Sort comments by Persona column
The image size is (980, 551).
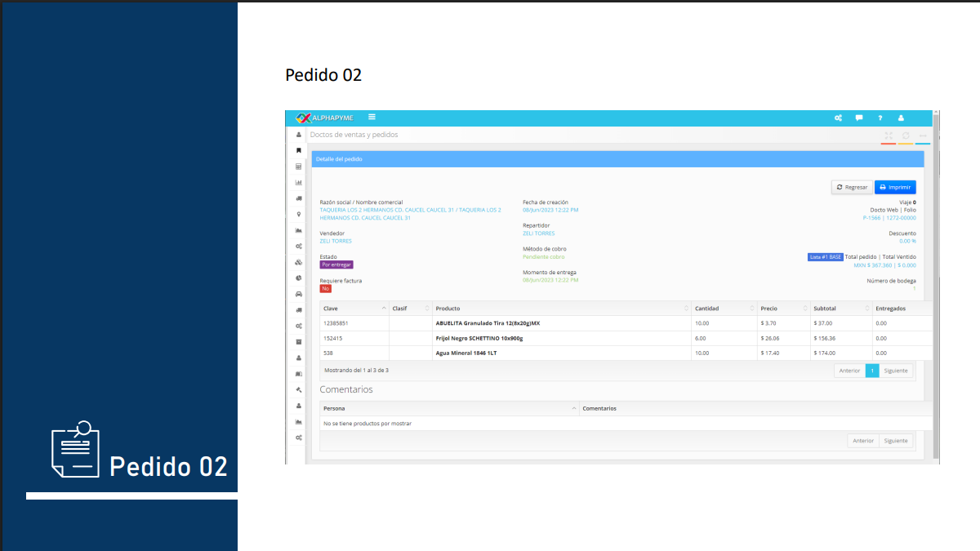pos(448,408)
